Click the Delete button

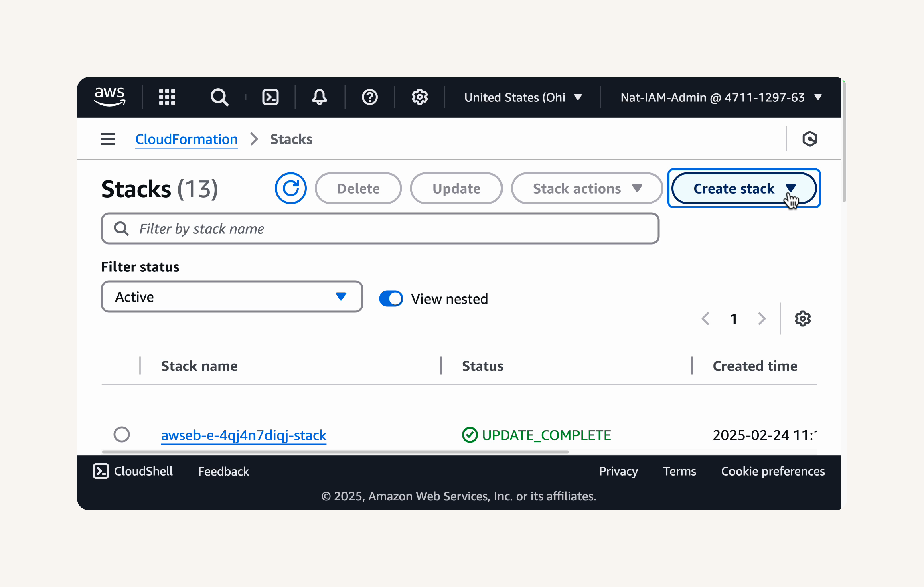point(358,188)
